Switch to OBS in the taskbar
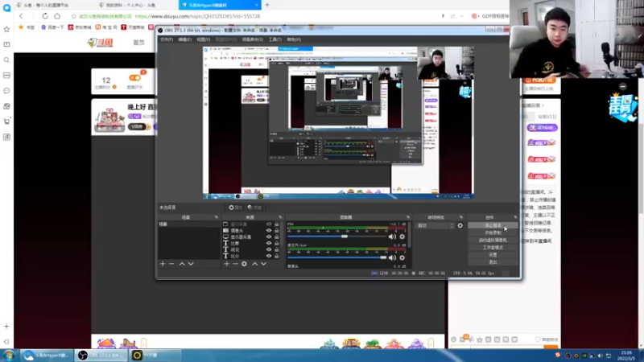 (x=101, y=355)
